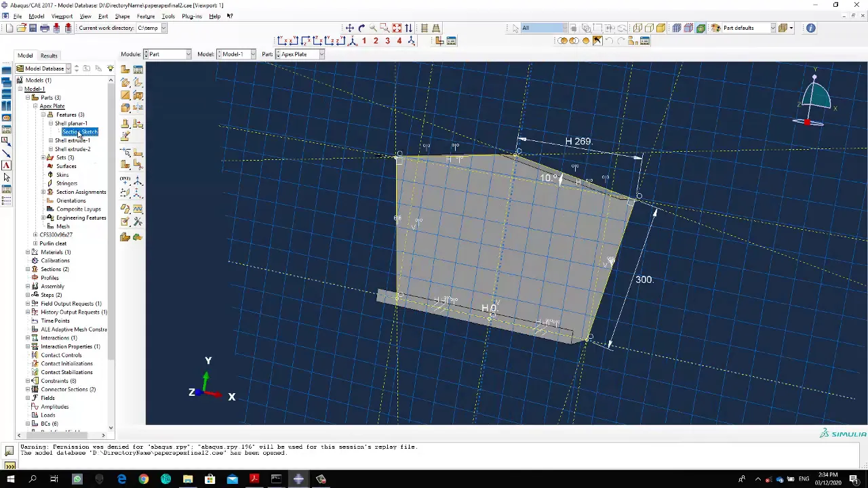
Task: Open Part Manager icon
Action: pos(138,69)
